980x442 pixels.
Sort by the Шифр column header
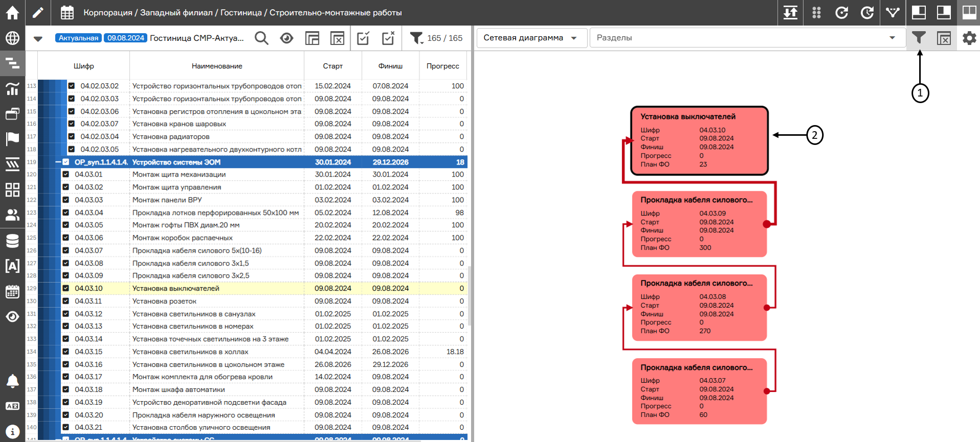84,66
